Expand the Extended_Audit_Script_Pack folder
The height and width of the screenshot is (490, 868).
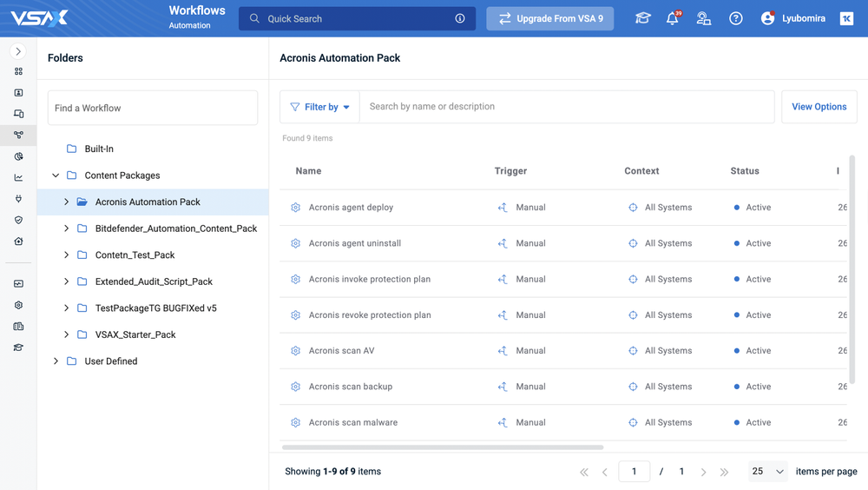(66, 281)
